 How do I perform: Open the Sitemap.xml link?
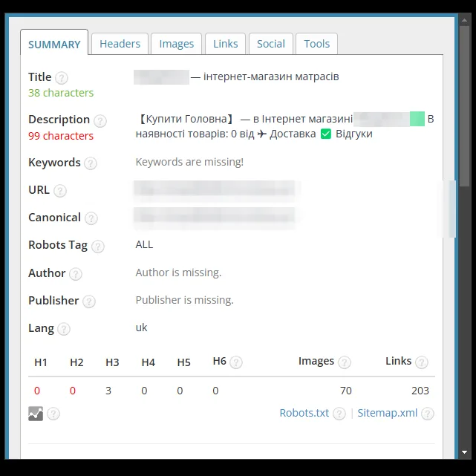point(388,413)
